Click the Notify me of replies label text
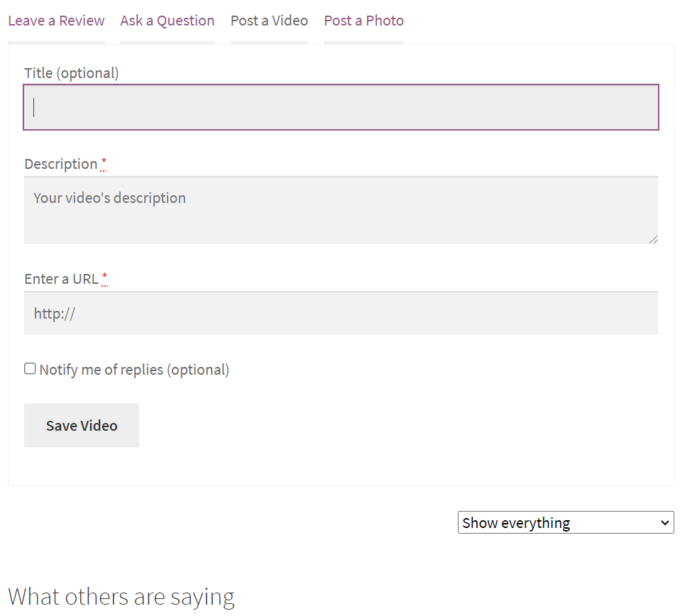 pyautogui.click(x=134, y=370)
